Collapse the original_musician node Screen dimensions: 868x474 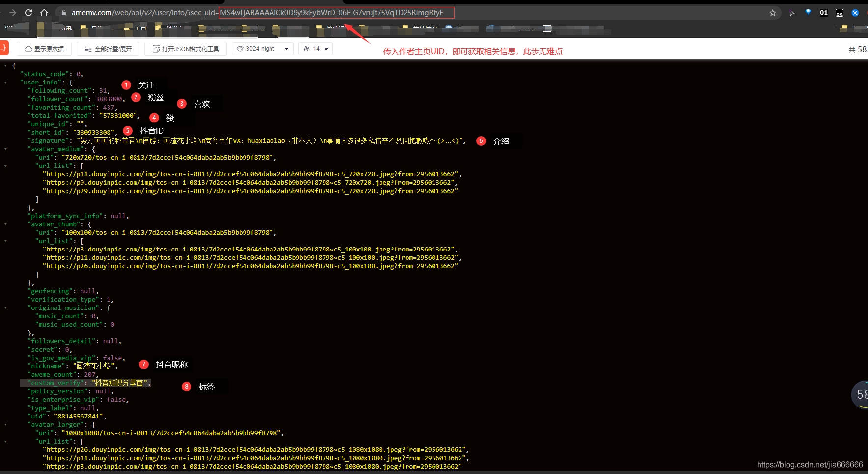click(5, 308)
